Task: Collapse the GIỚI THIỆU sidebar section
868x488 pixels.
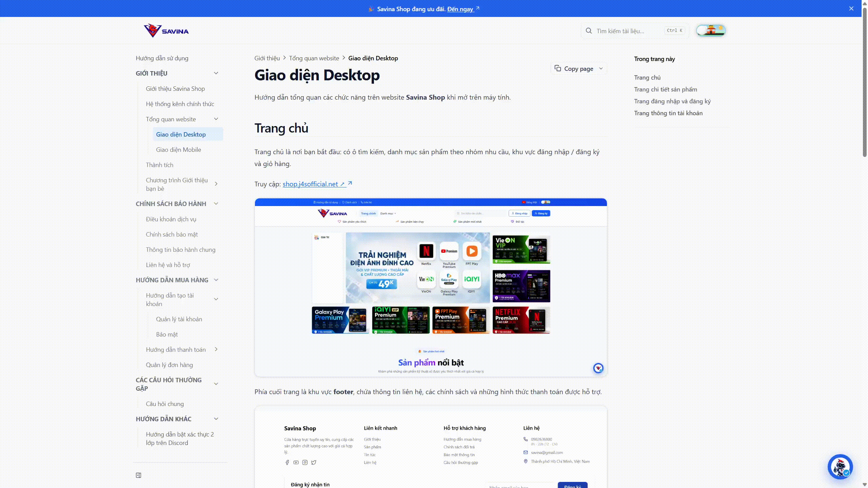Action: click(216, 73)
